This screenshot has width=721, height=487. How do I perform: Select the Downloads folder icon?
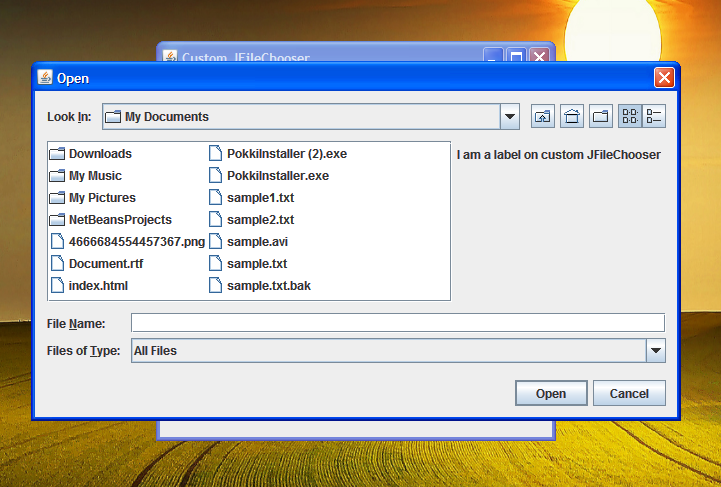tap(57, 154)
